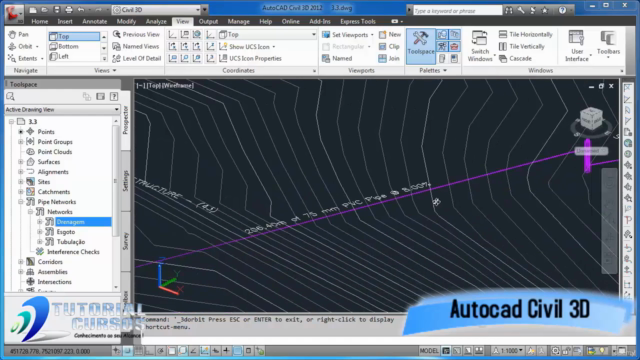
Task: Click the MODEL button in status bar
Action: 429,351
